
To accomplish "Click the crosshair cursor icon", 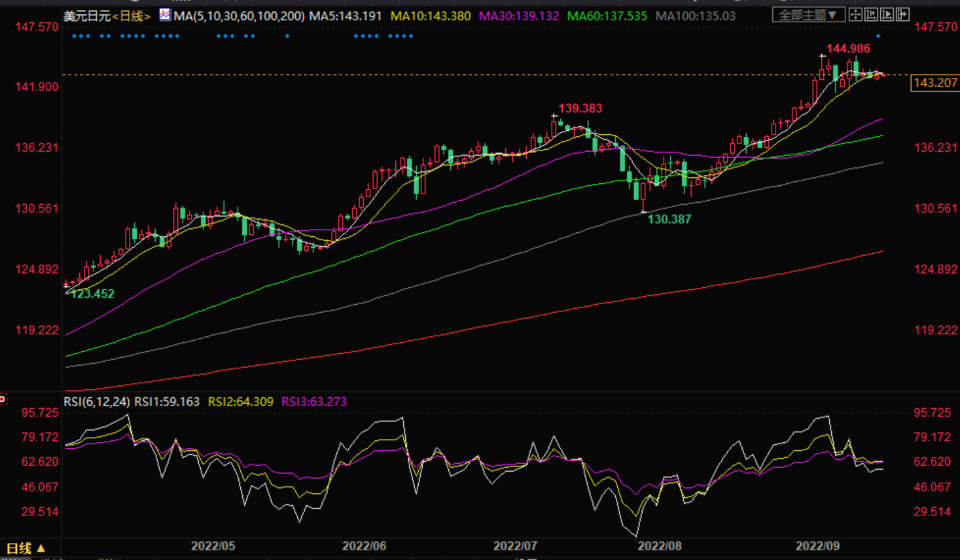I will tap(855, 14).
